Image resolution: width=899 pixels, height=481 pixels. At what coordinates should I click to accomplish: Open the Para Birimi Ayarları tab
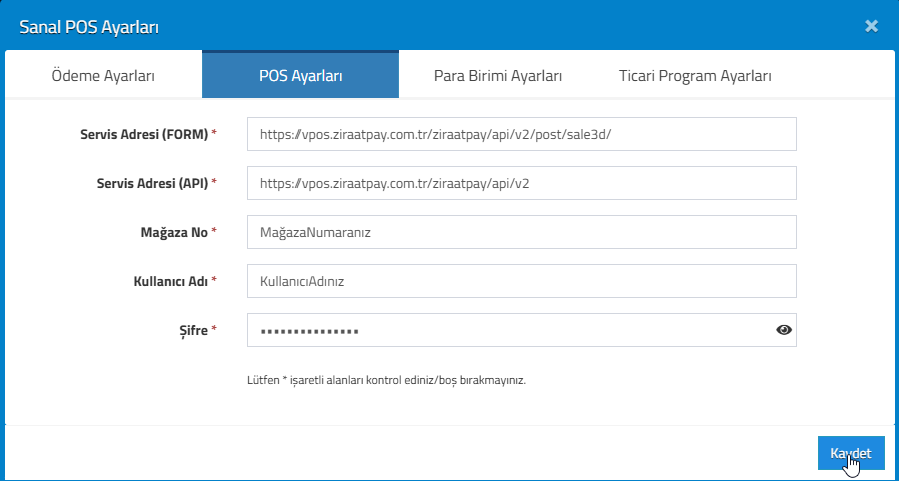click(498, 76)
